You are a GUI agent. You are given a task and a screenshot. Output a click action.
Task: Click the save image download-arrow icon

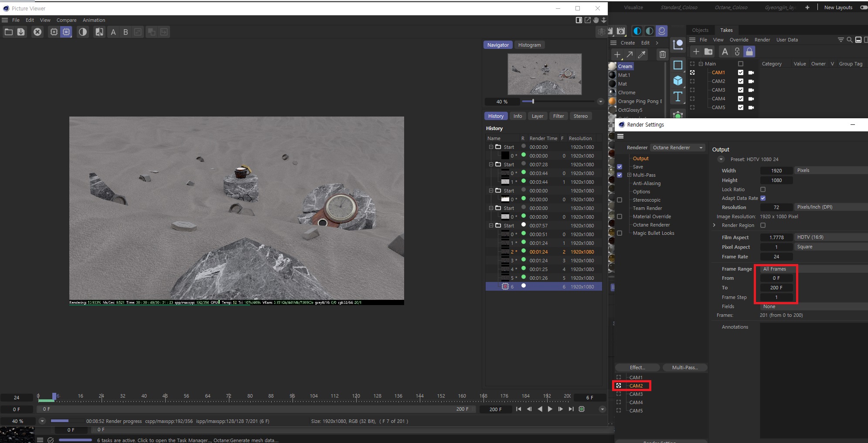click(21, 32)
